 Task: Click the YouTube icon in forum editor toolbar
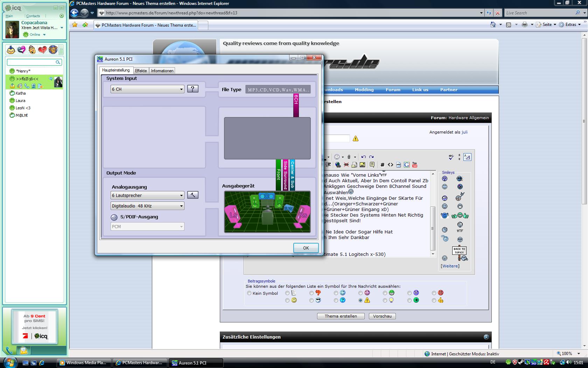pyautogui.click(x=415, y=165)
